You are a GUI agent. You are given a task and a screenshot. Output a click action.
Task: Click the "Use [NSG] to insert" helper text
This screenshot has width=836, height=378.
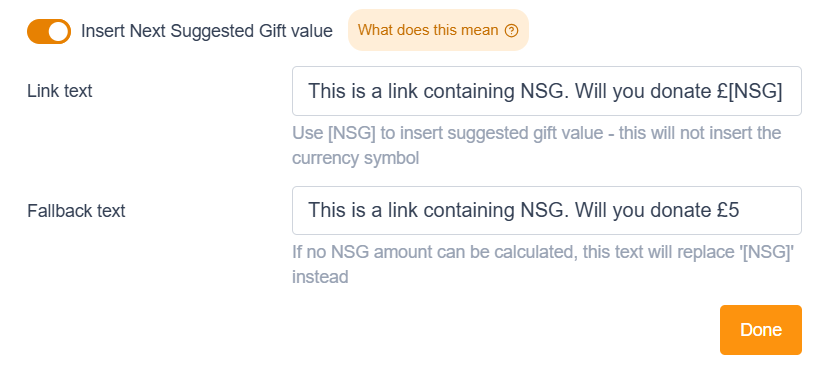point(536,145)
